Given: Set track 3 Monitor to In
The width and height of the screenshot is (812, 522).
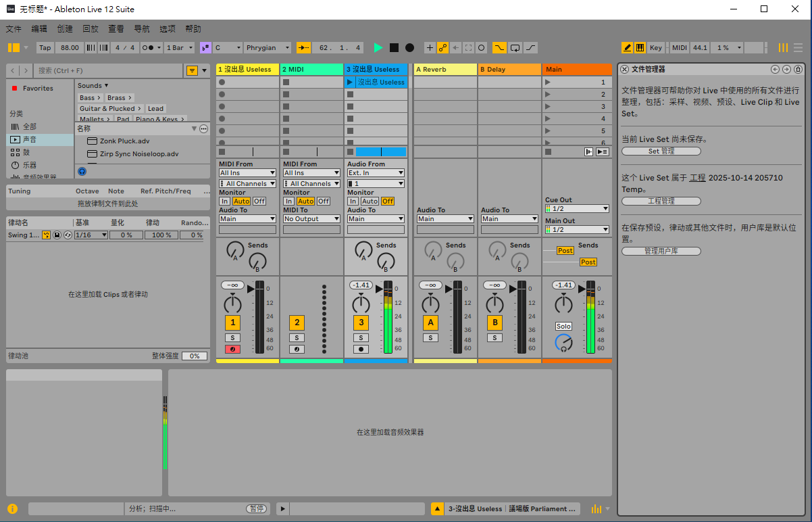Looking at the screenshot, I should (353, 201).
